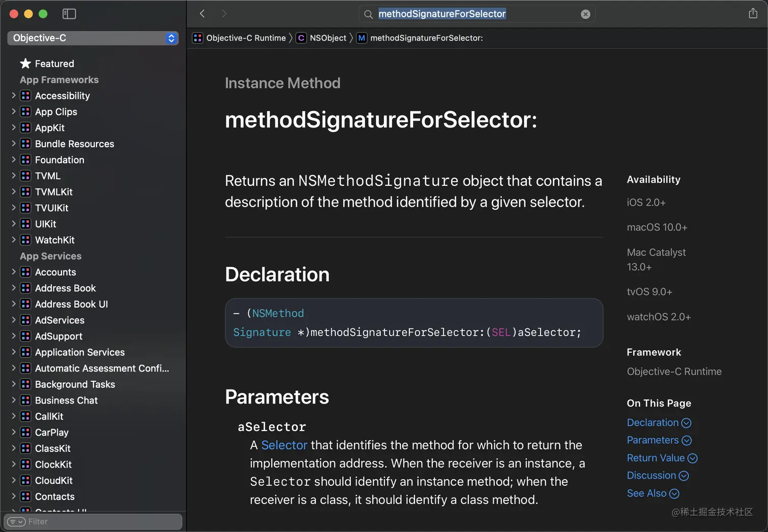Click the circled arrow next to Parameters link
The width and height of the screenshot is (768, 532).
pyautogui.click(x=687, y=441)
